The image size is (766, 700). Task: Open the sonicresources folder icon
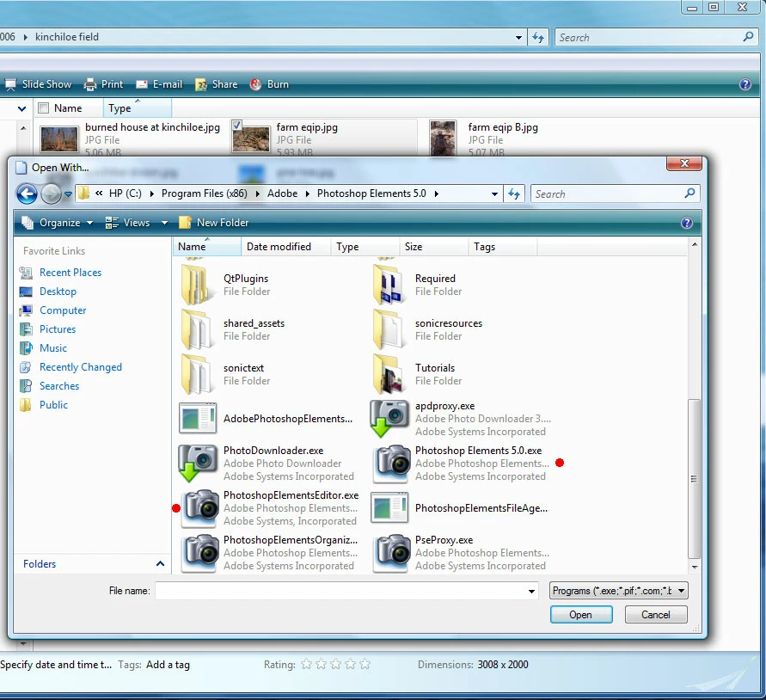point(389,329)
